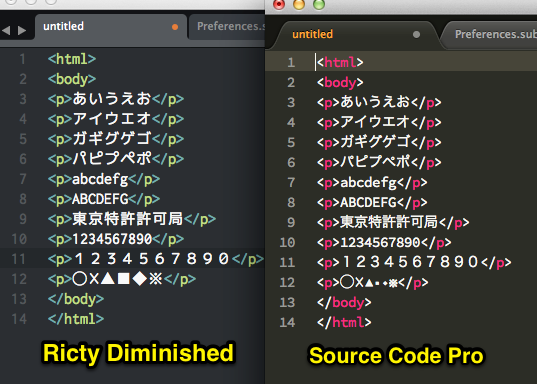The height and width of the screenshot is (384, 537).
Task: Click the next tab arrow in Ricty window
Action: click(22, 30)
